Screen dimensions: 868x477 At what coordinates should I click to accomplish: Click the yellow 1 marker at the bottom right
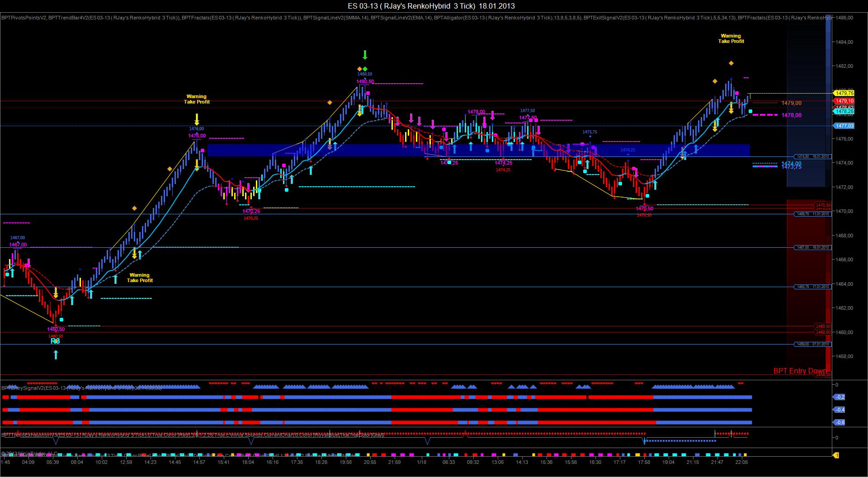point(836,455)
